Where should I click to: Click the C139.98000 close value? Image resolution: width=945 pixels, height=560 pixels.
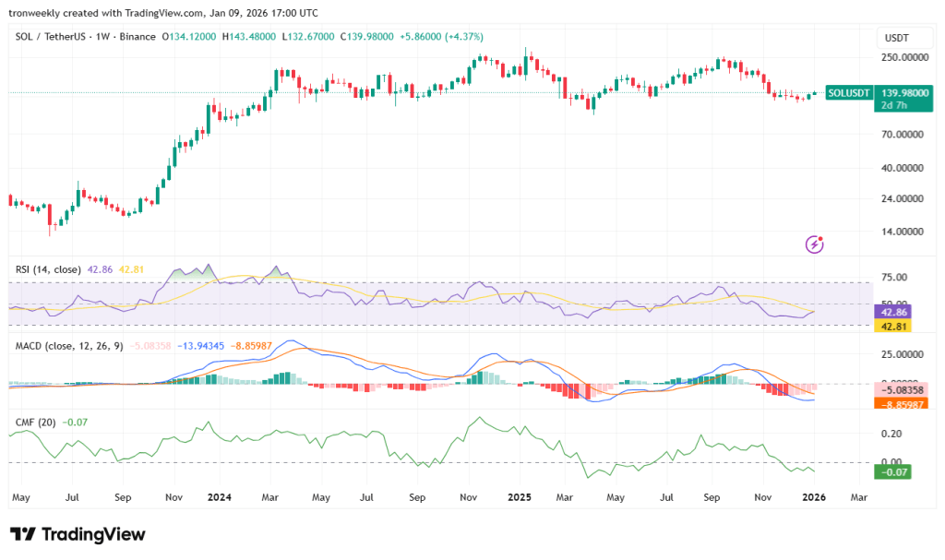pos(366,37)
